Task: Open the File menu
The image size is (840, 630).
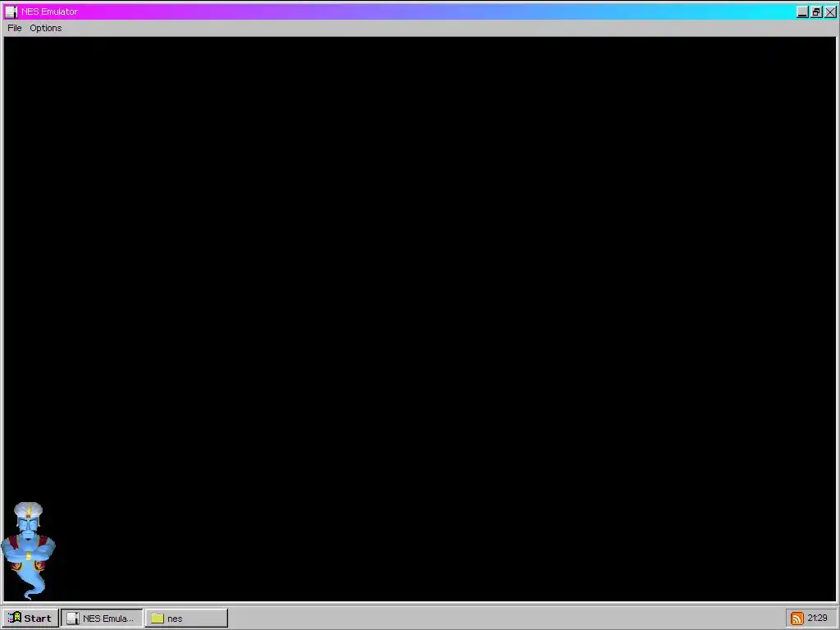Action: click(x=15, y=28)
